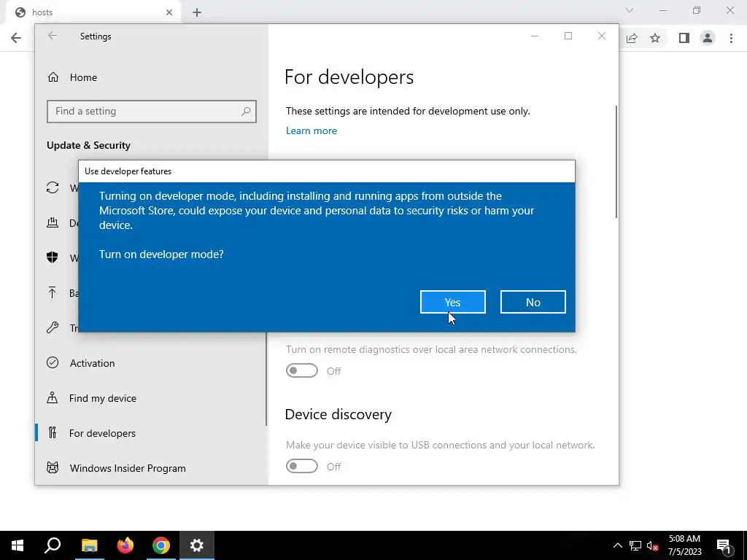This screenshot has width=747, height=560.
Task: Launch Firefox from the taskbar
Action: point(125,545)
